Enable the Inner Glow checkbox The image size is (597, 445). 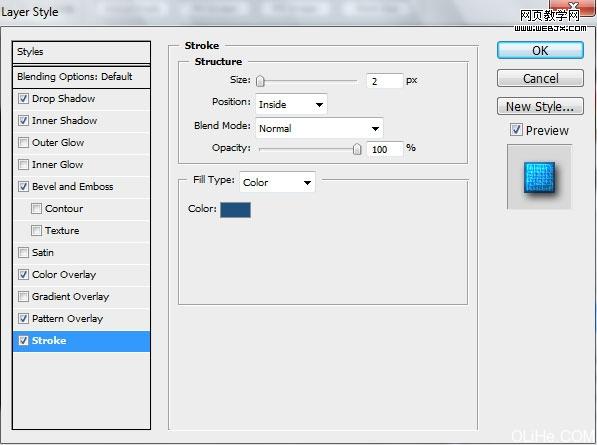pos(23,165)
